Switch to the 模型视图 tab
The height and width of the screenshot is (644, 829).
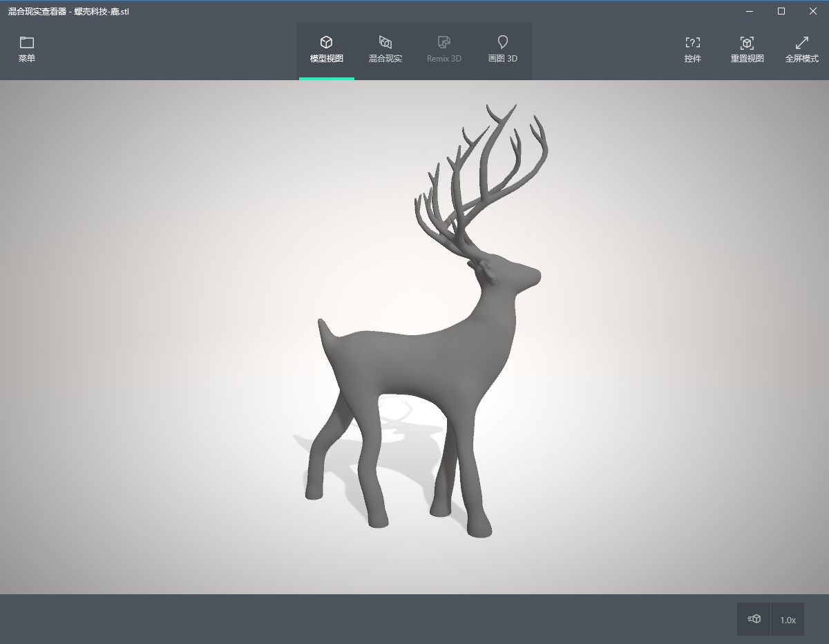pyautogui.click(x=326, y=50)
